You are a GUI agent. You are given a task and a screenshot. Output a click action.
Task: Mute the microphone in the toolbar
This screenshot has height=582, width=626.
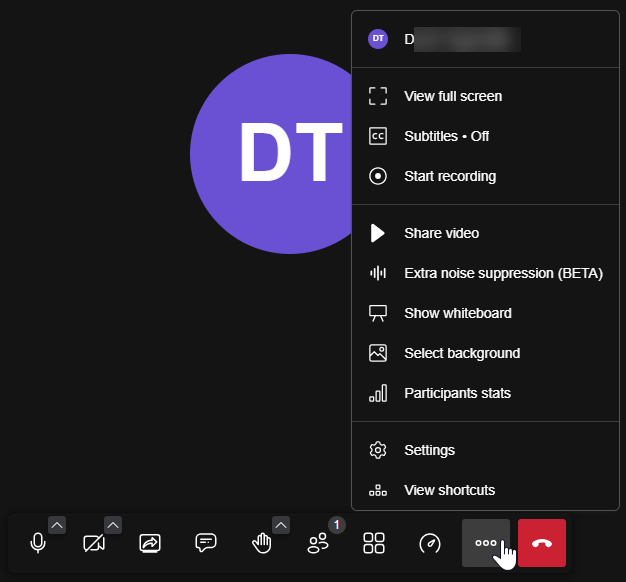[38, 543]
